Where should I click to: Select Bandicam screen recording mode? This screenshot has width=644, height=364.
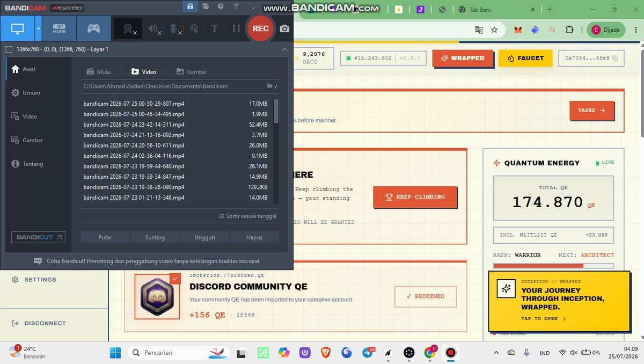pos(17,28)
